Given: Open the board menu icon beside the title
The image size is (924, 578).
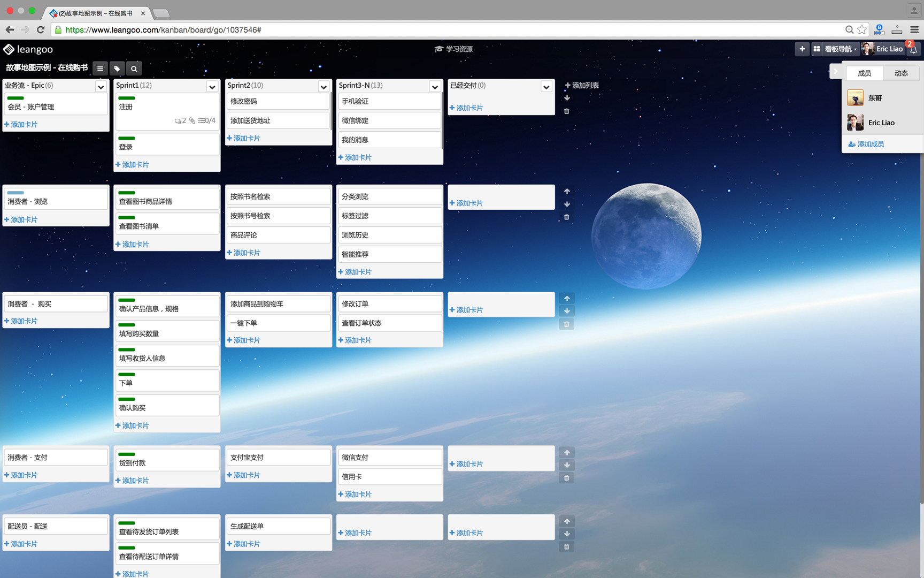Looking at the screenshot, I should (x=100, y=69).
